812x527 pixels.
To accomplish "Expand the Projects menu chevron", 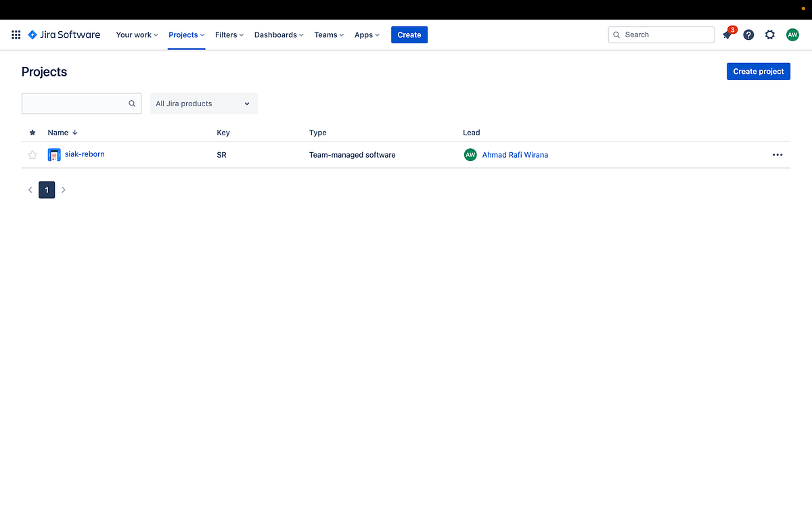I will click(x=202, y=35).
